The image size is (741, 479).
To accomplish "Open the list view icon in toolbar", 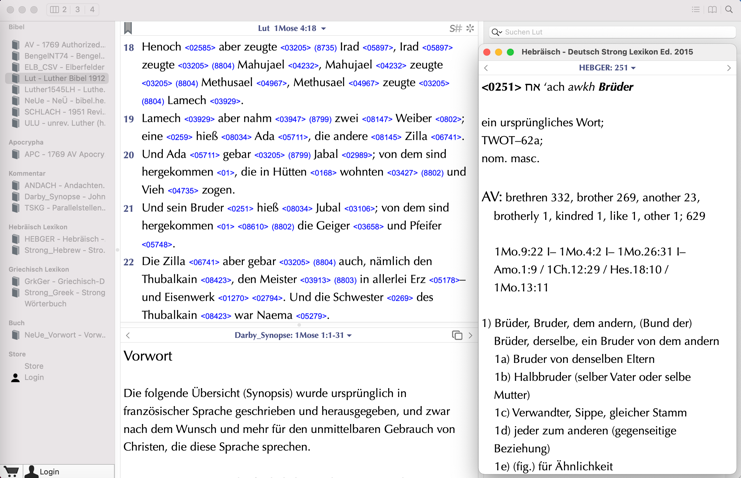I will (x=695, y=10).
